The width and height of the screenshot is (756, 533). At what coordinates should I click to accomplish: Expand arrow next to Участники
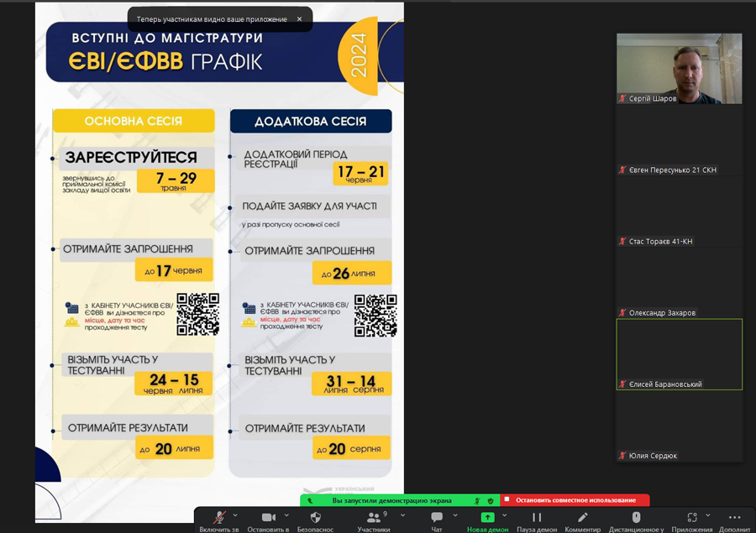[402, 515]
